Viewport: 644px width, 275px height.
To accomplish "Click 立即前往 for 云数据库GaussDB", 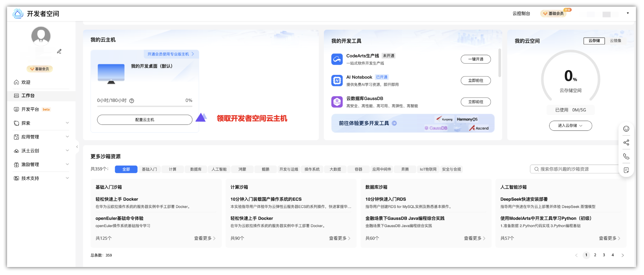I will pos(476,102).
